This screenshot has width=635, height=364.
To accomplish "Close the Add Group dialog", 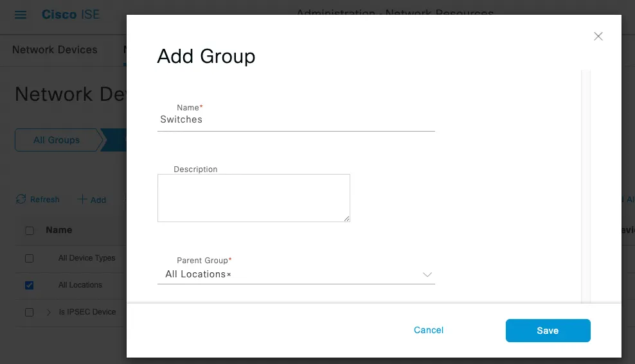I will (598, 37).
